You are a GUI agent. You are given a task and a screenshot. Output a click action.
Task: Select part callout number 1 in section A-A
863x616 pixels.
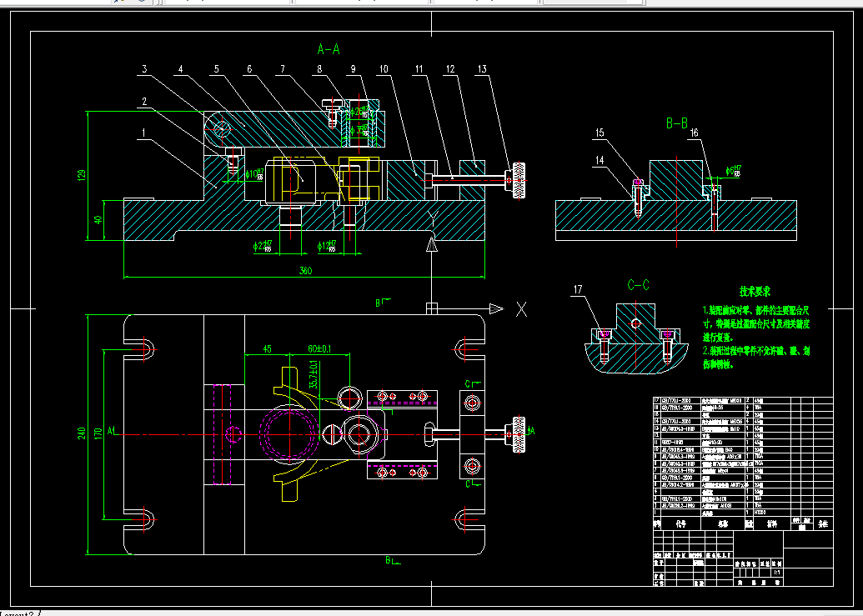[x=143, y=133]
